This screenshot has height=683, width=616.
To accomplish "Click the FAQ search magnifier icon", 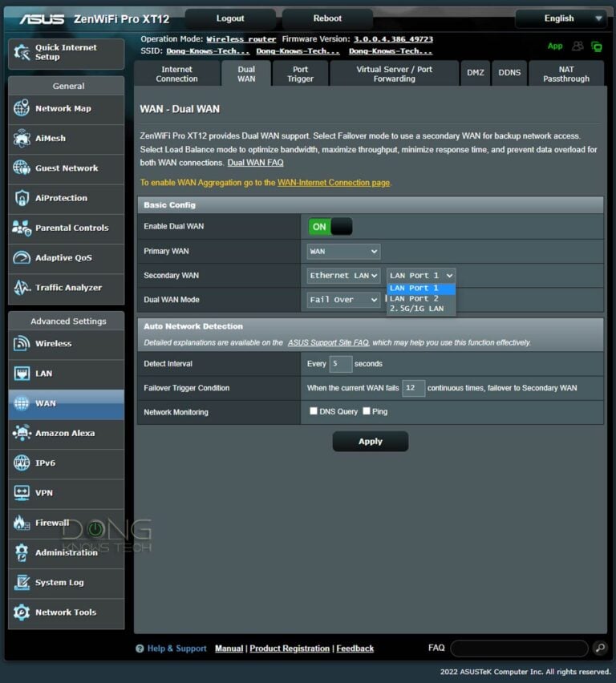I will (x=599, y=648).
